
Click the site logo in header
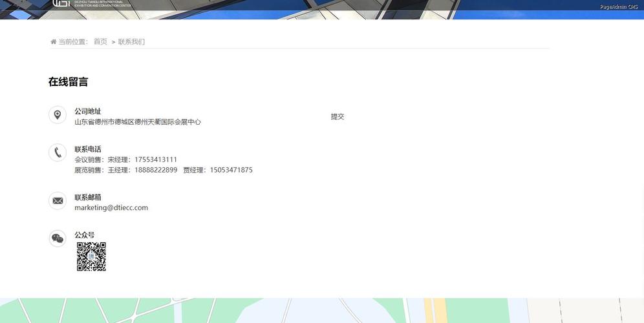(92, 3)
